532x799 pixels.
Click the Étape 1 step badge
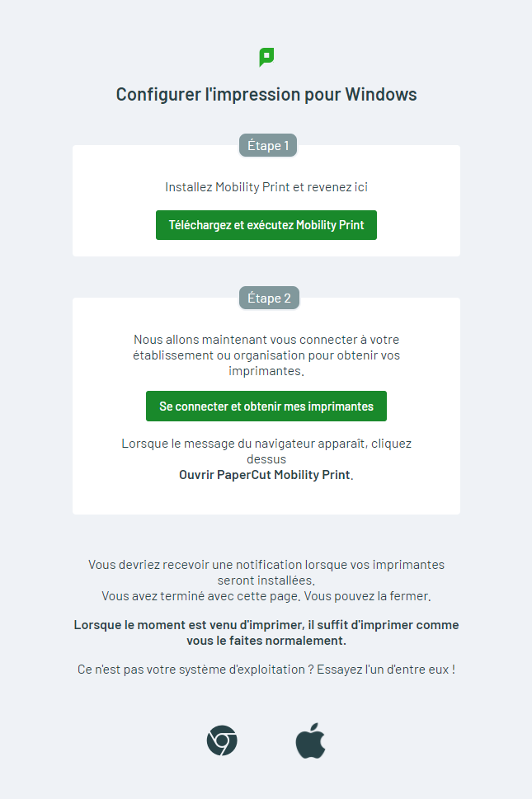268,146
